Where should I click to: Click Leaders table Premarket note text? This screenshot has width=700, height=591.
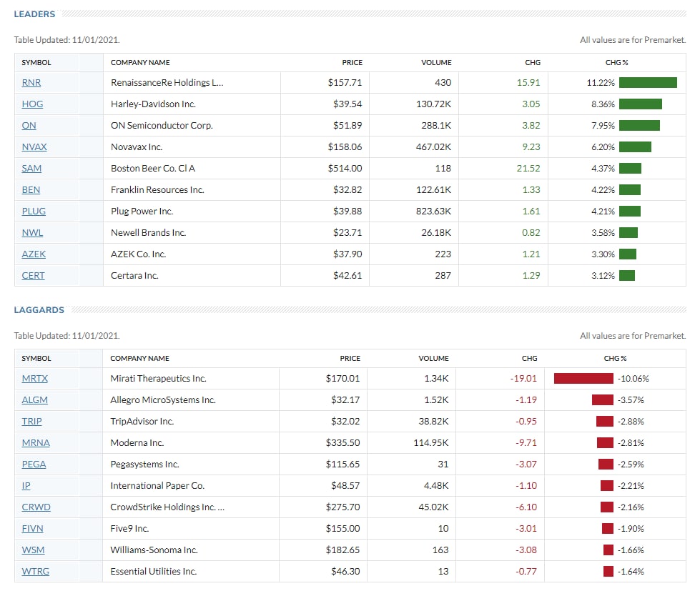[x=633, y=40]
